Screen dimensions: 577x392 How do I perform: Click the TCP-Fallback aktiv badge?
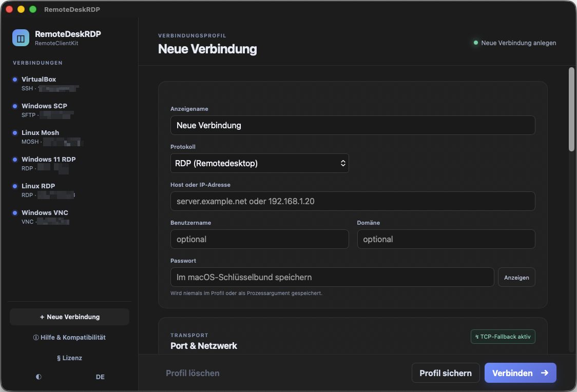click(x=503, y=337)
